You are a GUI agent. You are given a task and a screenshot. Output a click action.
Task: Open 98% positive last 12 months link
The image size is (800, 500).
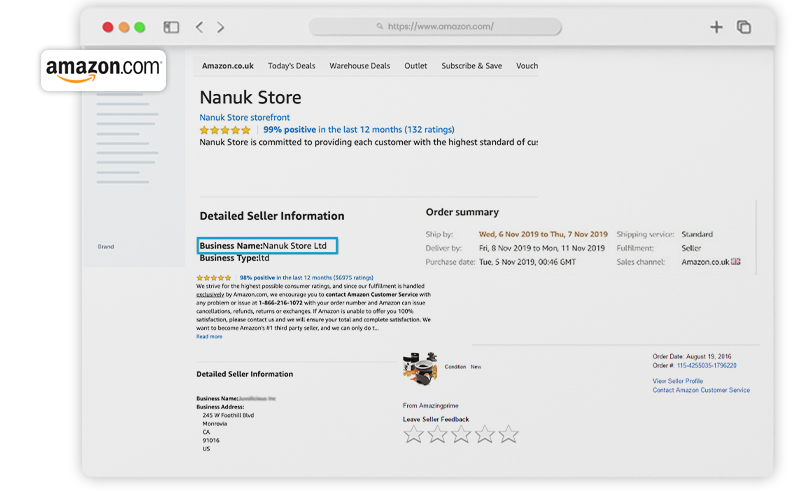pyautogui.click(x=306, y=278)
